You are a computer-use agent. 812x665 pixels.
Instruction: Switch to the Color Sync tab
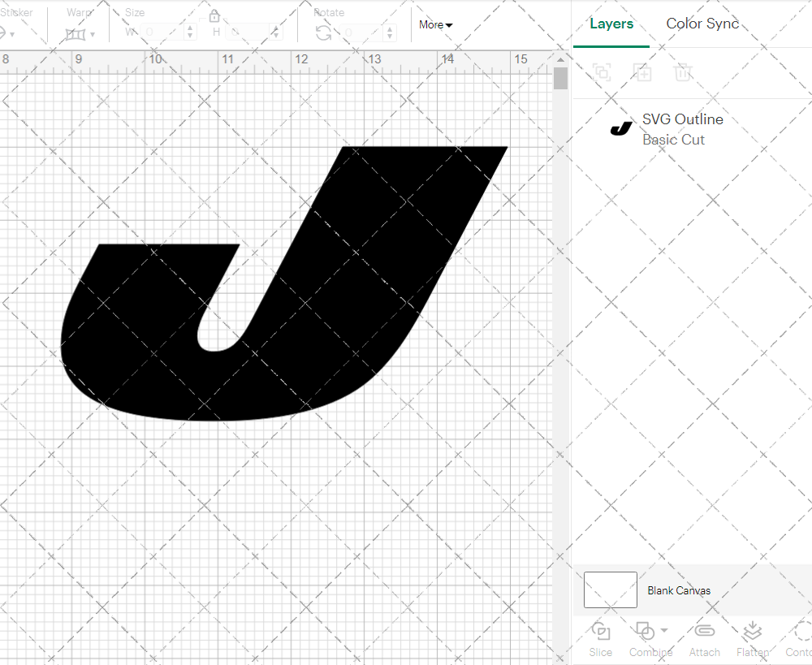pyautogui.click(x=702, y=24)
